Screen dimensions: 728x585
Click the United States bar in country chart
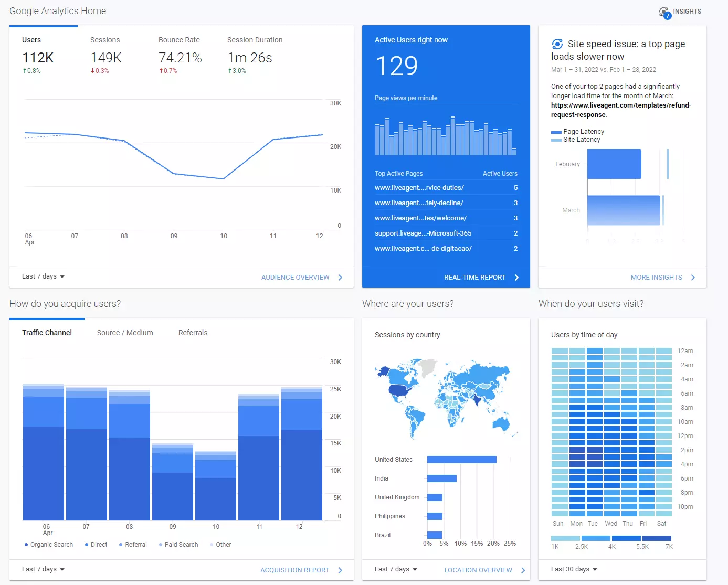(461, 459)
